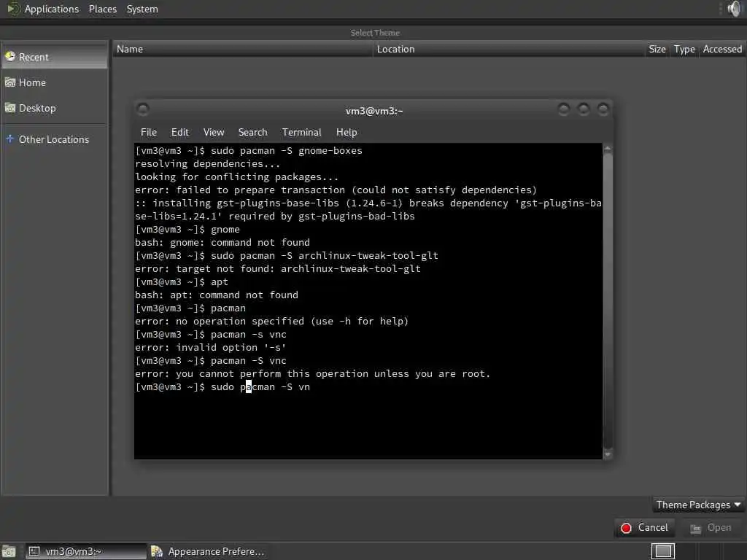This screenshot has width=747, height=560.
Task: Click the text 'error: target not found: archlinux-tweak-tool-glt'
Action: click(278, 269)
